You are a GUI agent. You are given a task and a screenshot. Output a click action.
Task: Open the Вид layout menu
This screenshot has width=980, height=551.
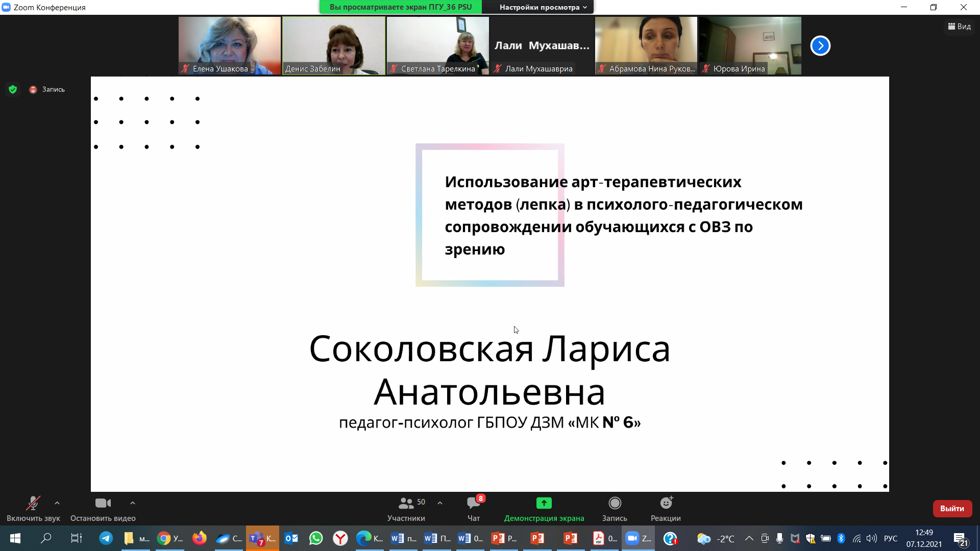960,27
